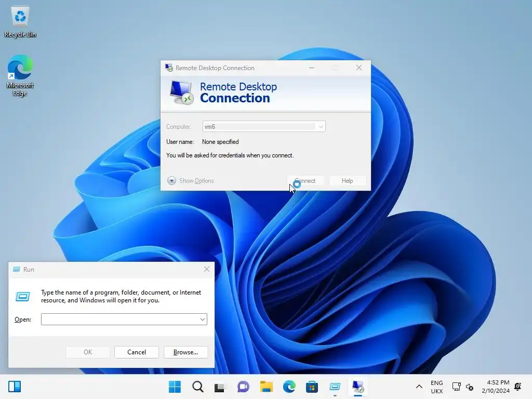
Task: Expand Show Options in Remote Desktop Connection
Action: click(x=190, y=180)
